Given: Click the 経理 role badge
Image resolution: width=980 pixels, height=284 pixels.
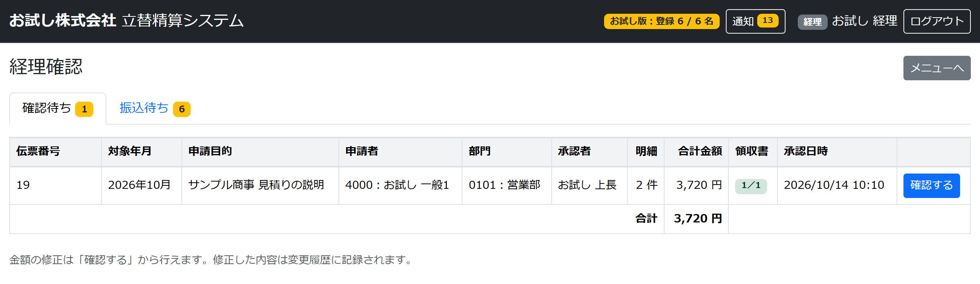Looking at the screenshot, I should [x=812, y=22].
